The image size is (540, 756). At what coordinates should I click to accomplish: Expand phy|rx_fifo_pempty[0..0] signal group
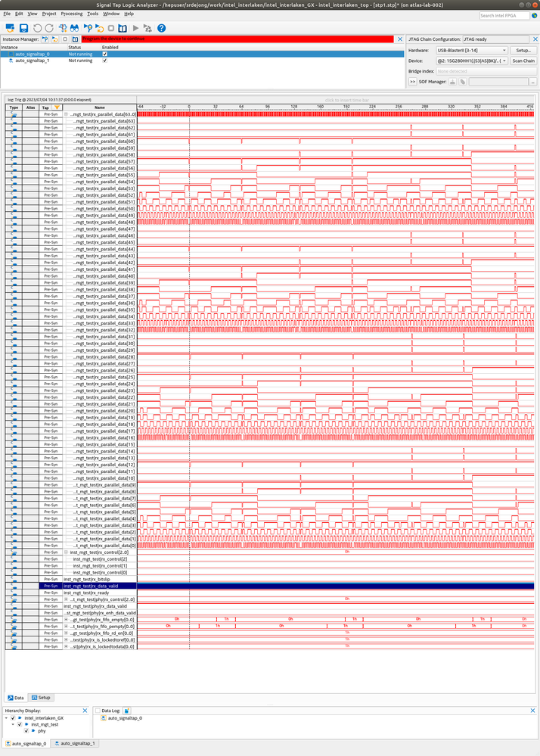pos(66,627)
